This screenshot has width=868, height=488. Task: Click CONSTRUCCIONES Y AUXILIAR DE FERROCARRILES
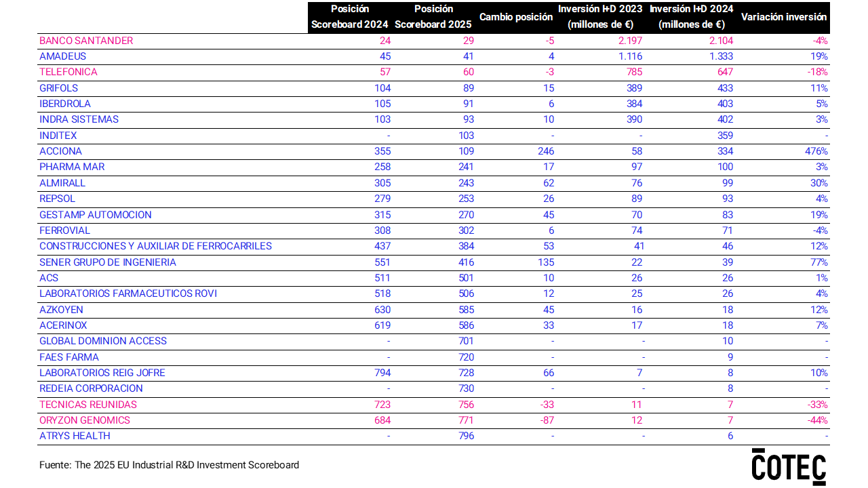(x=155, y=246)
